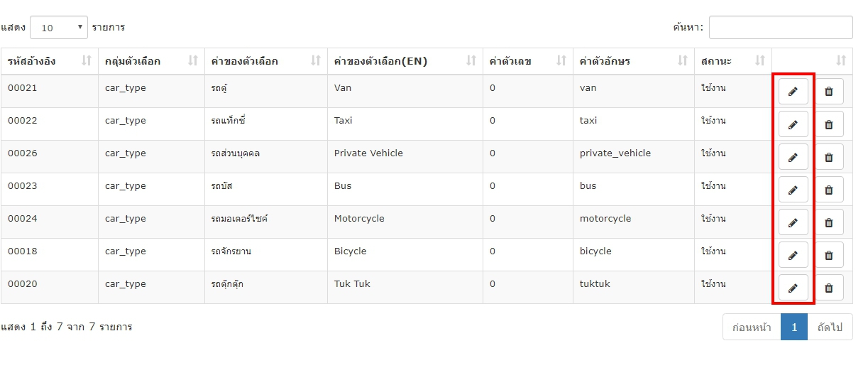
Task: Delete the Bus row with trash icon
Action: tap(829, 190)
